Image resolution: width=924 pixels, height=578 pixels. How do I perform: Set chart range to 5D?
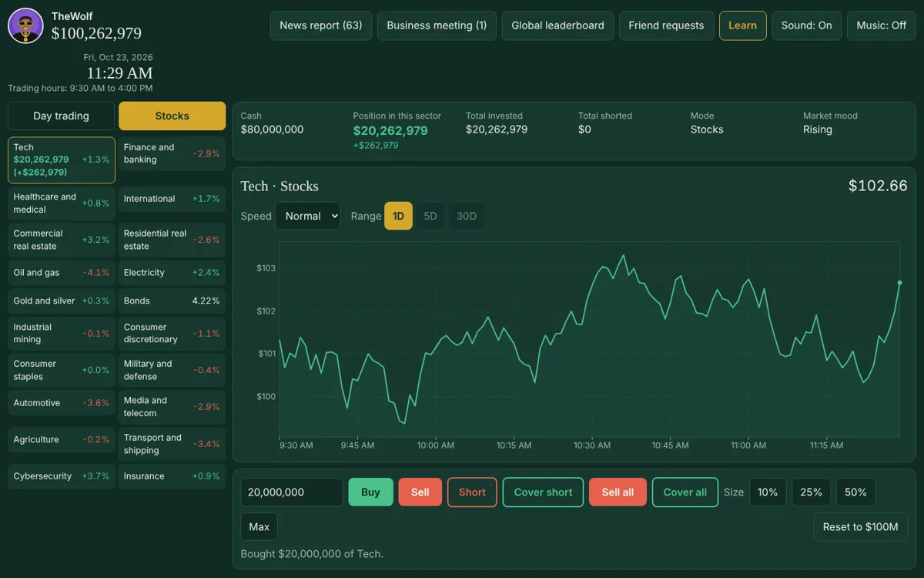430,216
